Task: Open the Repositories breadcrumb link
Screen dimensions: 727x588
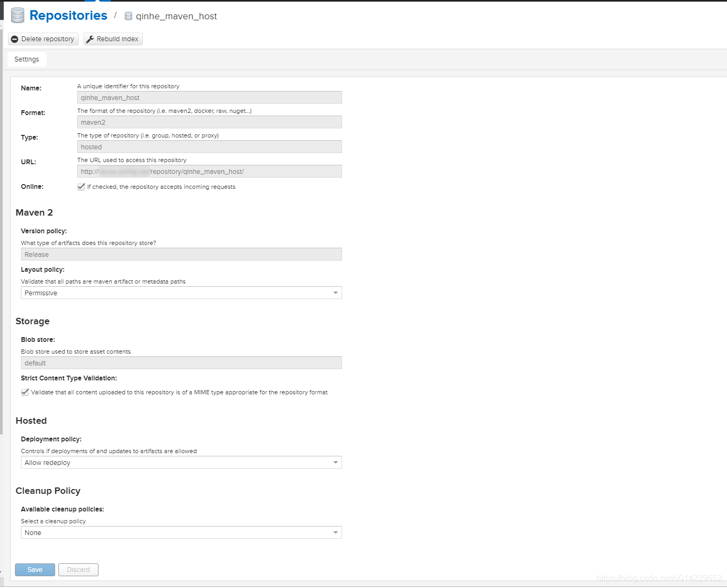Action: (x=69, y=16)
